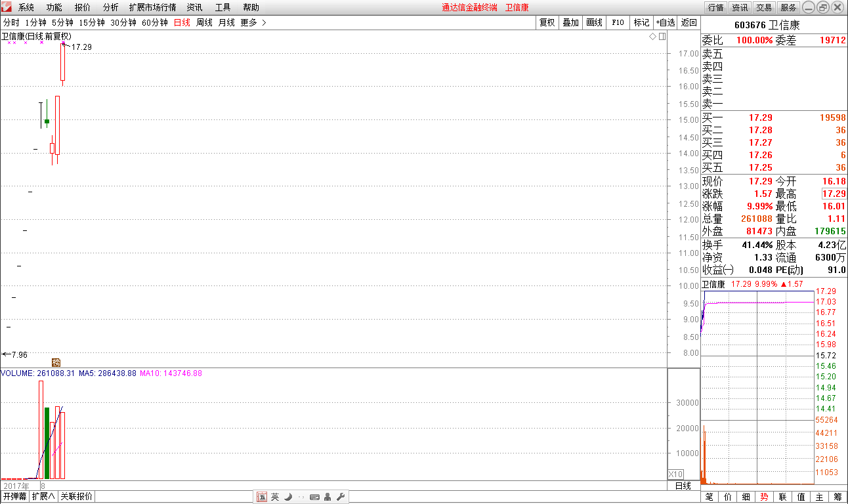Click the 叠加 toolbar button
The image size is (848, 504).
tap(571, 22)
